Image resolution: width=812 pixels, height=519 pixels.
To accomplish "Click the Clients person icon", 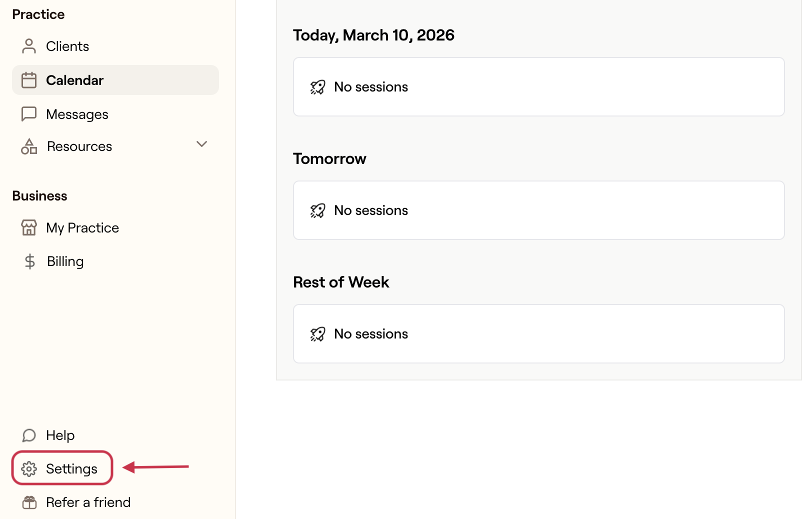I will coord(29,46).
